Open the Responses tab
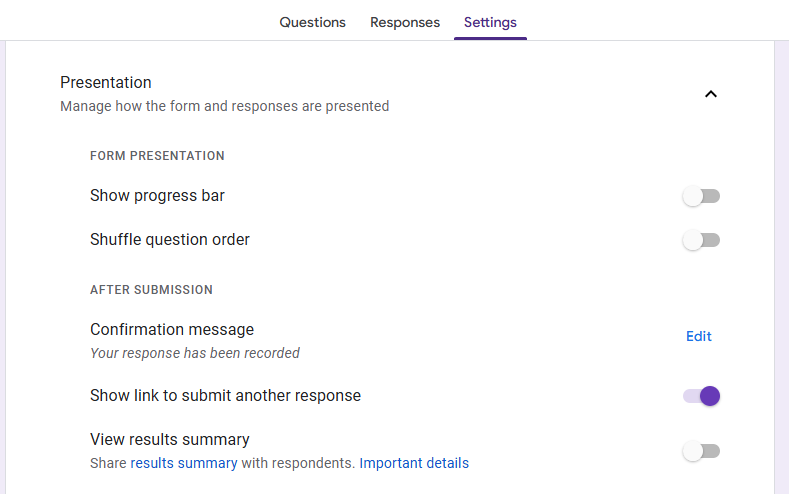This screenshot has width=789, height=494. pos(405,22)
